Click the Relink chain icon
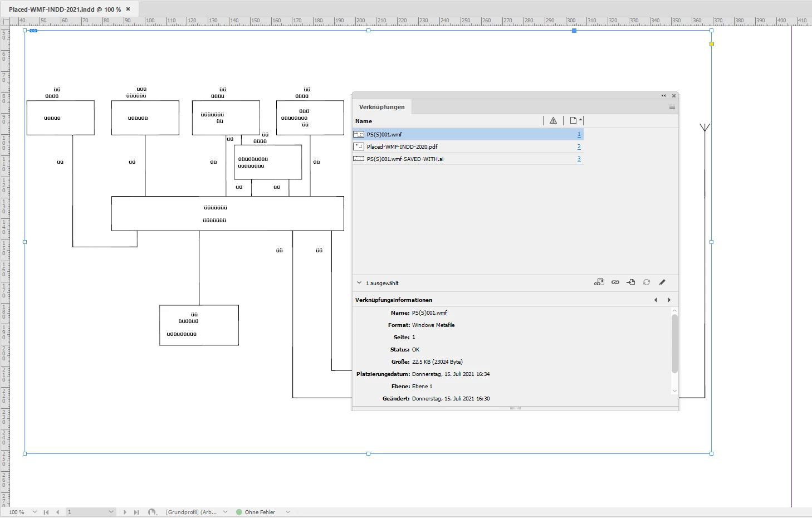 pyautogui.click(x=615, y=282)
